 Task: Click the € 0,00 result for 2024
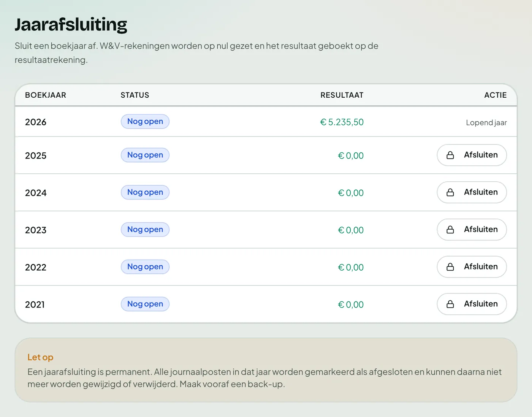(x=351, y=193)
